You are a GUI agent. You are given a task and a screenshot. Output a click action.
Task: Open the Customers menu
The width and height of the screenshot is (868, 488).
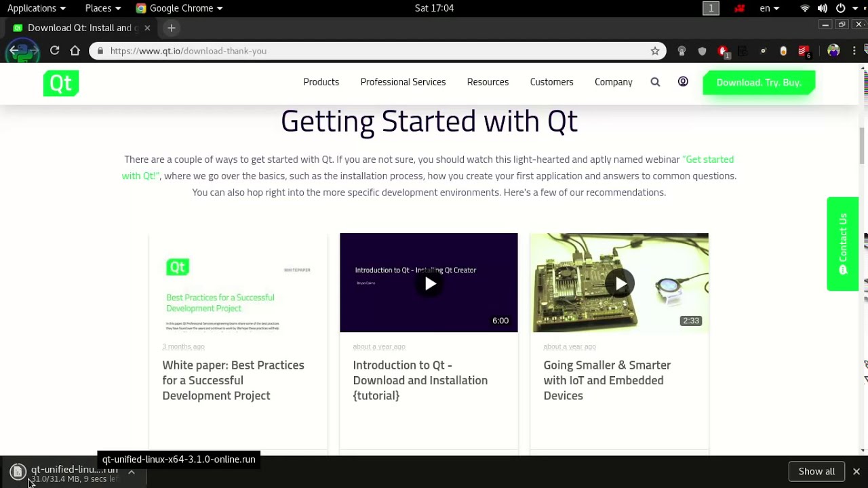[x=551, y=82]
